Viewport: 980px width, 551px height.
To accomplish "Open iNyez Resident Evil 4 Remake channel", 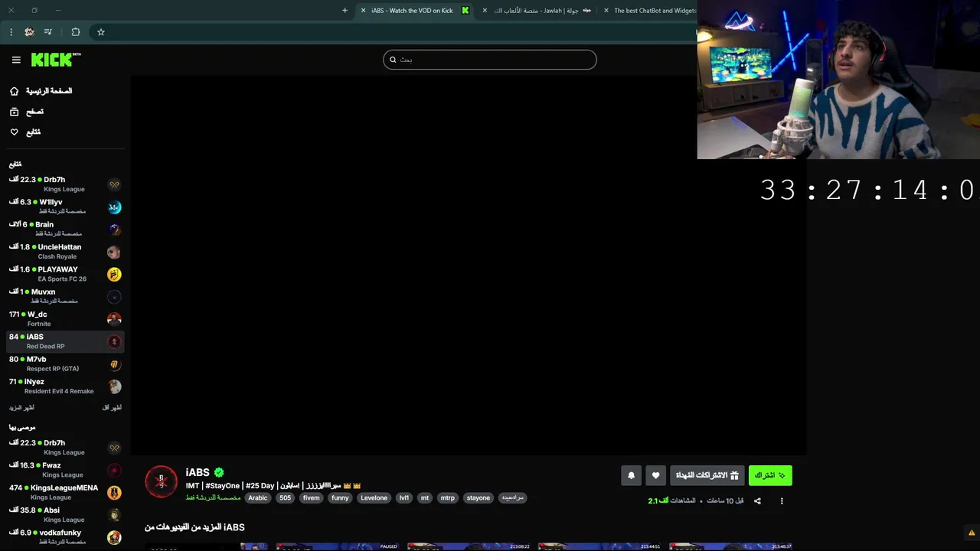I will tap(65, 386).
